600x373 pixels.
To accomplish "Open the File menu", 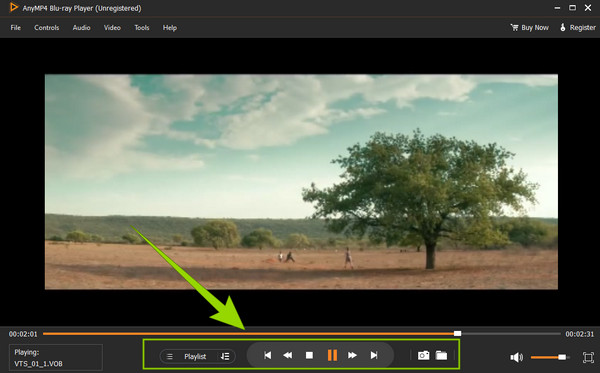I will (x=16, y=28).
